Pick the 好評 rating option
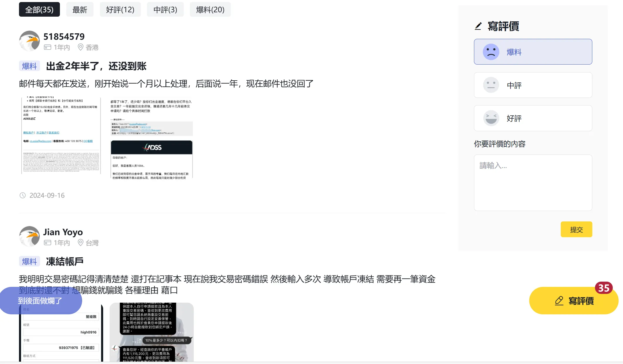This screenshot has height=364, width=623. 533,118
